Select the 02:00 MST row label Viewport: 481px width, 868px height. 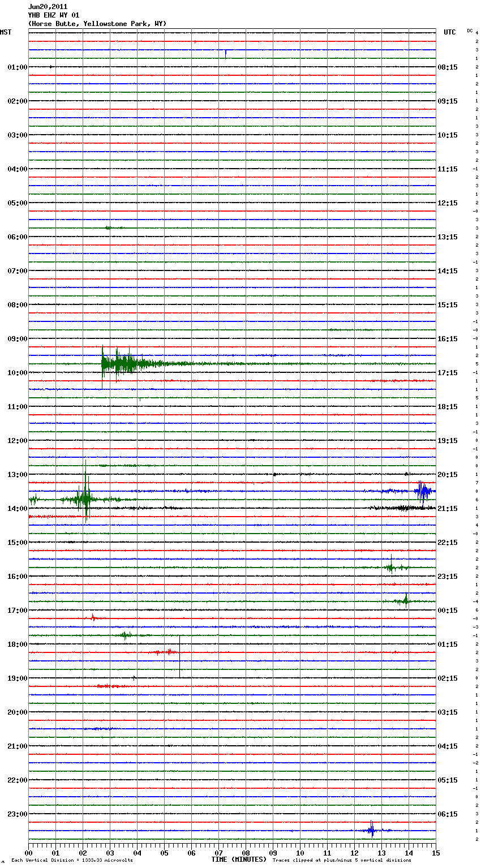(18, 101)
